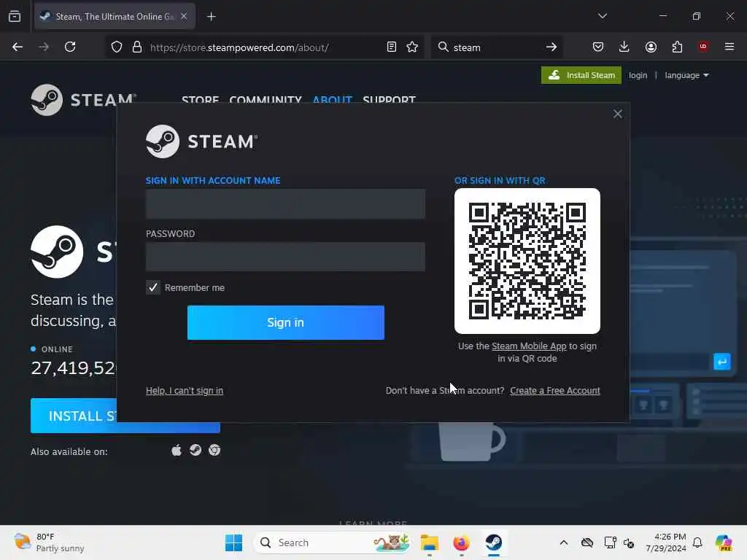Open the clock showing 4:26 PM
Image resolution: width=747 pixels, height=560 pixels.
(665, 542)
